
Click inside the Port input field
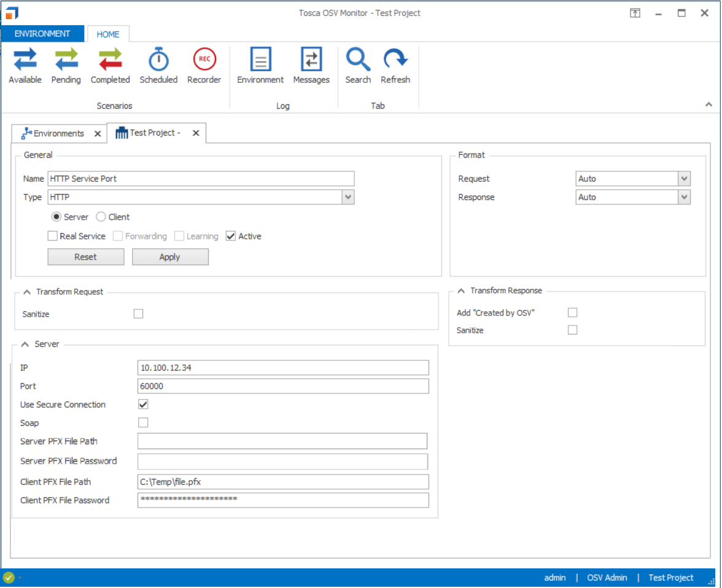coord(283,386)
